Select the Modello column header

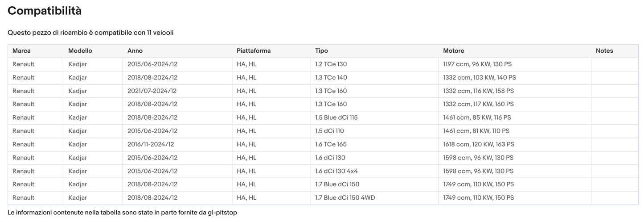[x=80, y=51]
